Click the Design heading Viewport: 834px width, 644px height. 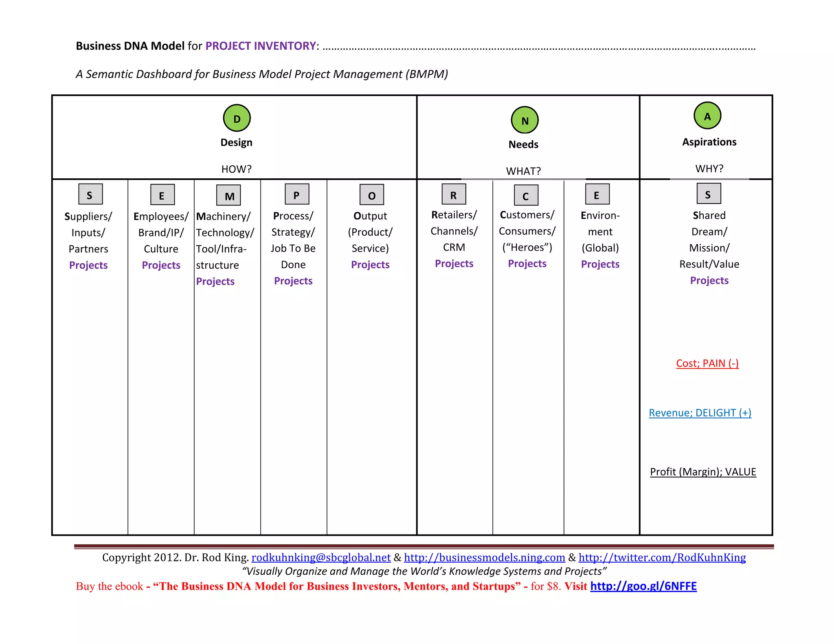tap(237, 142)
